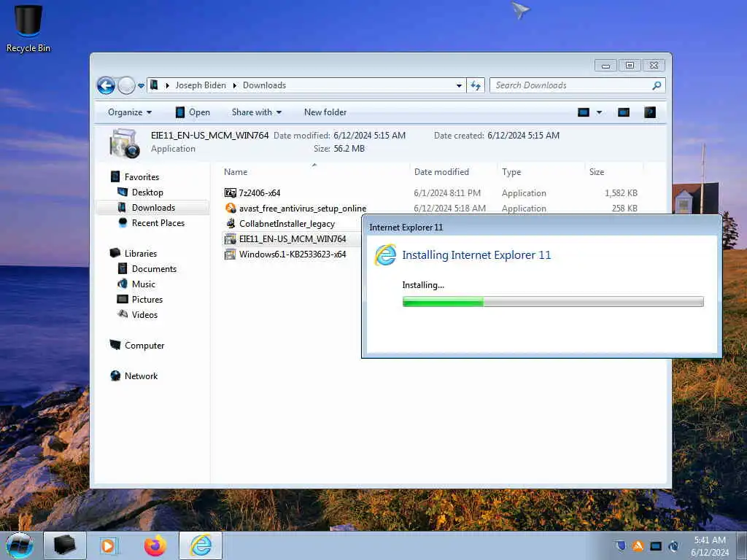
Task: Open Videos library
Action: [144, 314]
